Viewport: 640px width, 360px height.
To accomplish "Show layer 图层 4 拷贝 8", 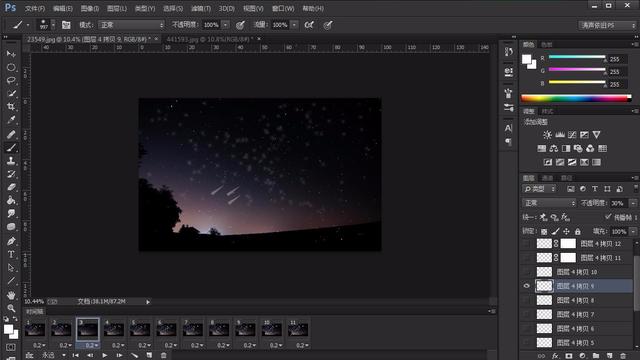I will 527,300.
